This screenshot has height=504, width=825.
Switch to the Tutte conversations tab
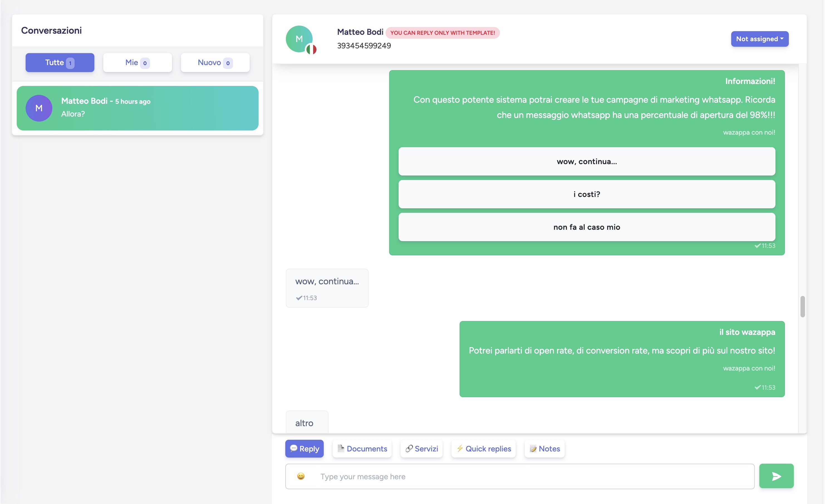[x=60, y=63]
